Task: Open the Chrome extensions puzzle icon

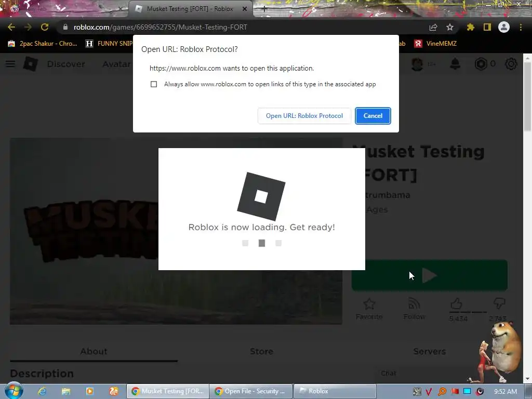Action: [x=470, y=27]
